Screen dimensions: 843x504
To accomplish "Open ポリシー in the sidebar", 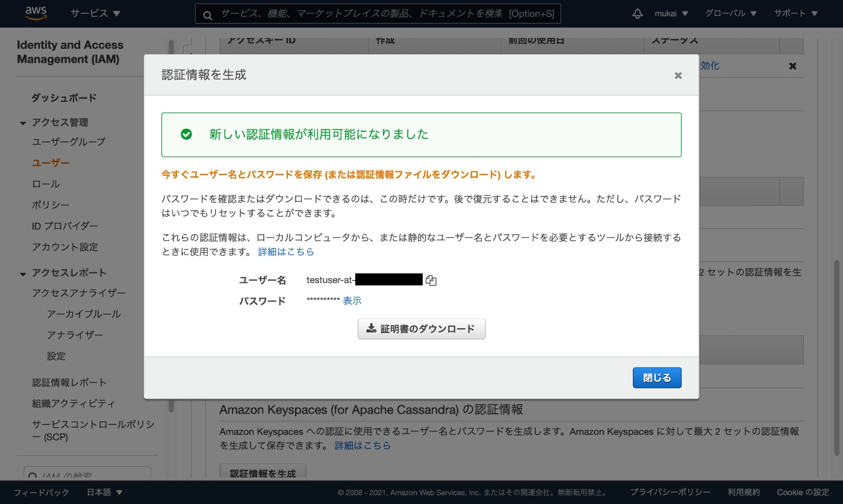I will coord(51,205).
